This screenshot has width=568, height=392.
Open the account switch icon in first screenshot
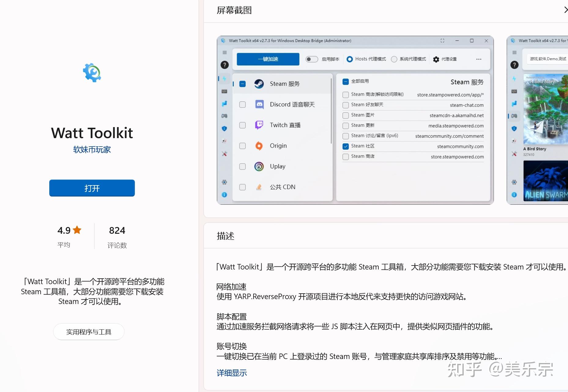[224, 104]
